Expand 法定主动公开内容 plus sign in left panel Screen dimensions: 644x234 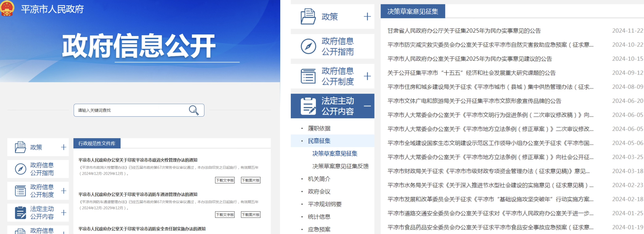point(63,212)
